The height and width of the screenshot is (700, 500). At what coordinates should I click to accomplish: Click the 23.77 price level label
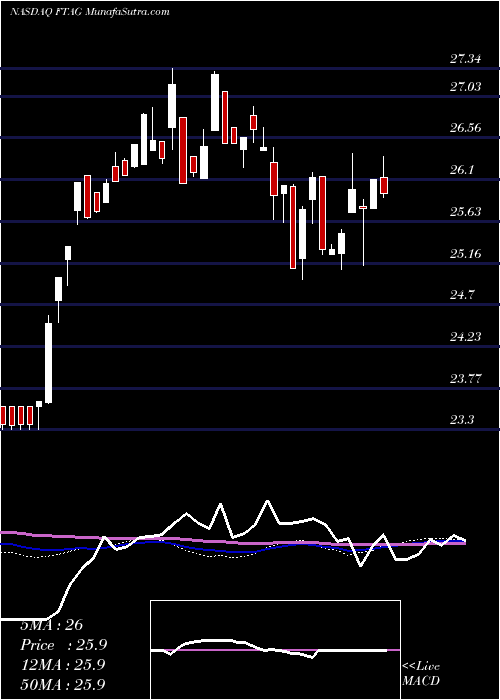pos(466,379)
